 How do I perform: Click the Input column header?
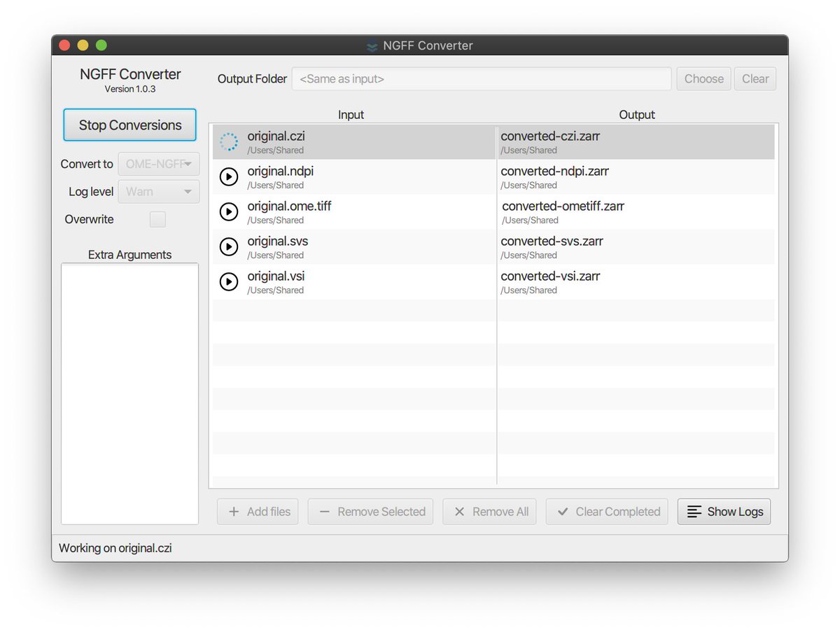(351, 115)
